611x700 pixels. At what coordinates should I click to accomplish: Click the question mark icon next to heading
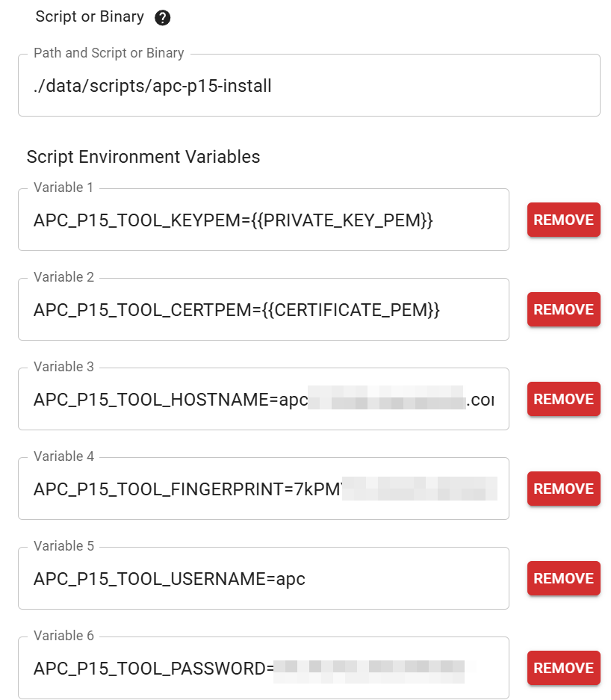tap(163, 16)
